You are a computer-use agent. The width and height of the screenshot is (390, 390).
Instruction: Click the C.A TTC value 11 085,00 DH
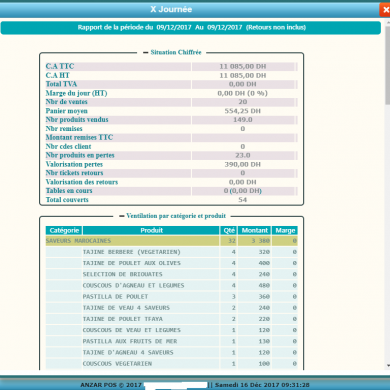[243, 66]
